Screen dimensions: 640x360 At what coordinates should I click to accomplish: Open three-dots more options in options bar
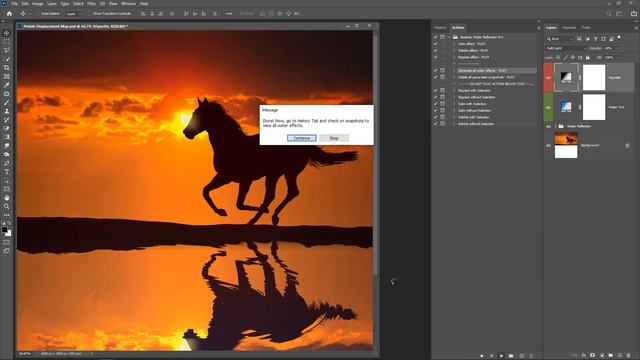click(x=229, y=13)
